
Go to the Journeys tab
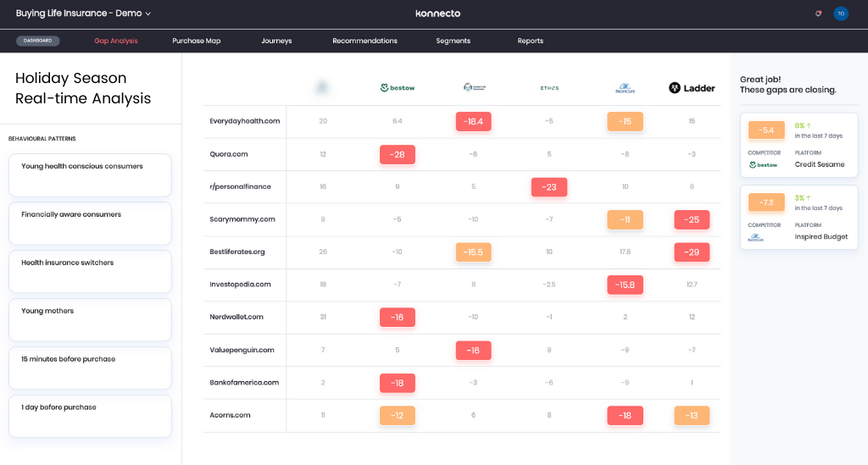pyautogui.click(x=276, y=41)
